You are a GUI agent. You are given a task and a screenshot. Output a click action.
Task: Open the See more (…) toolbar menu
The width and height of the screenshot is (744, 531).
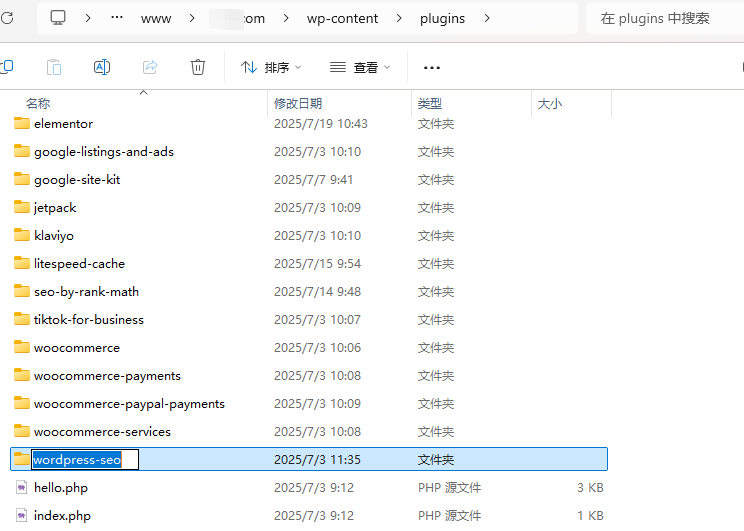432,67
